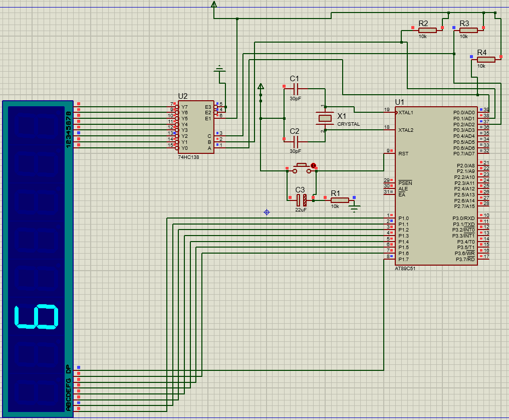Click the 'AT89C51' part label

(x=405, y=269)
